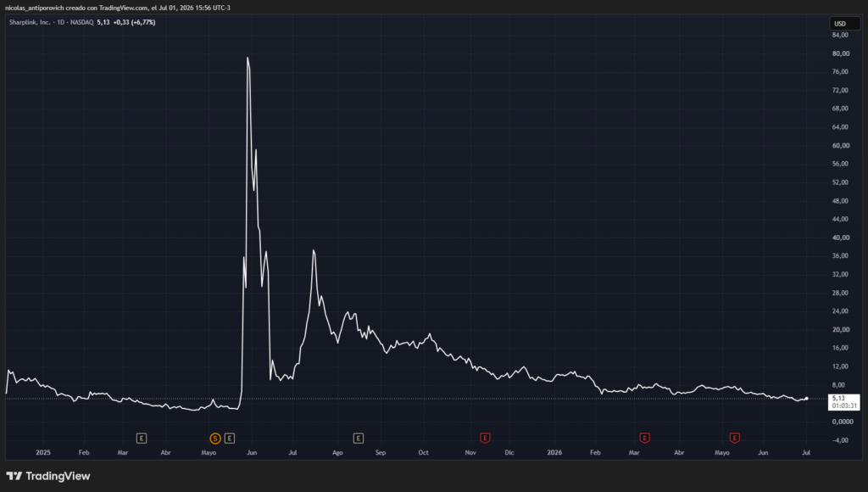
Task: Open the USD currency selector
Action: [844, 23]
